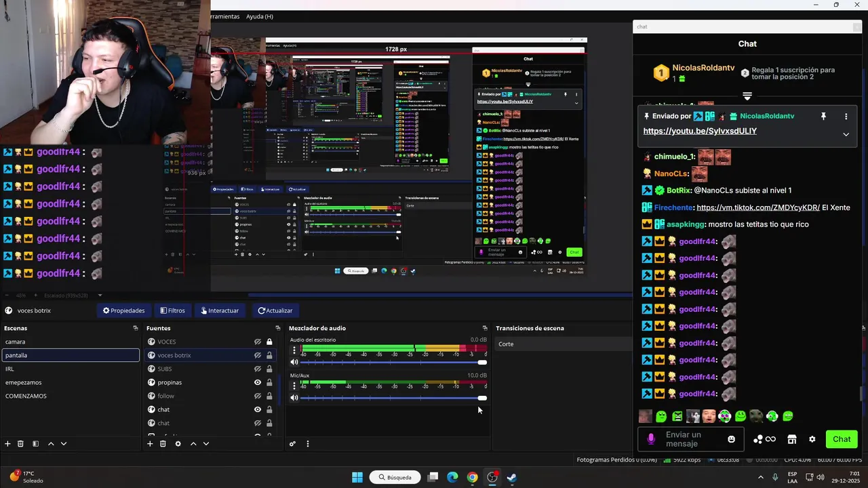Open the preview scaling dropdown
Image resolution: width=868 pixels, height=488 pixels.
pos(100,296)
